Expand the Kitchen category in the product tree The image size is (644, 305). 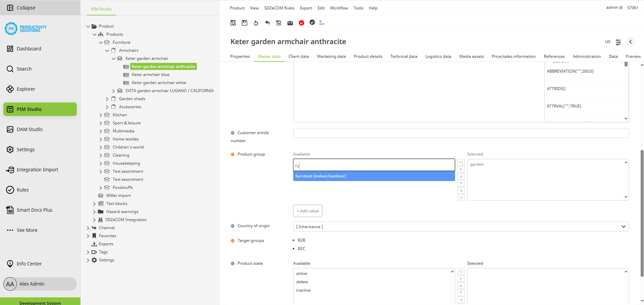pos(101,115)
